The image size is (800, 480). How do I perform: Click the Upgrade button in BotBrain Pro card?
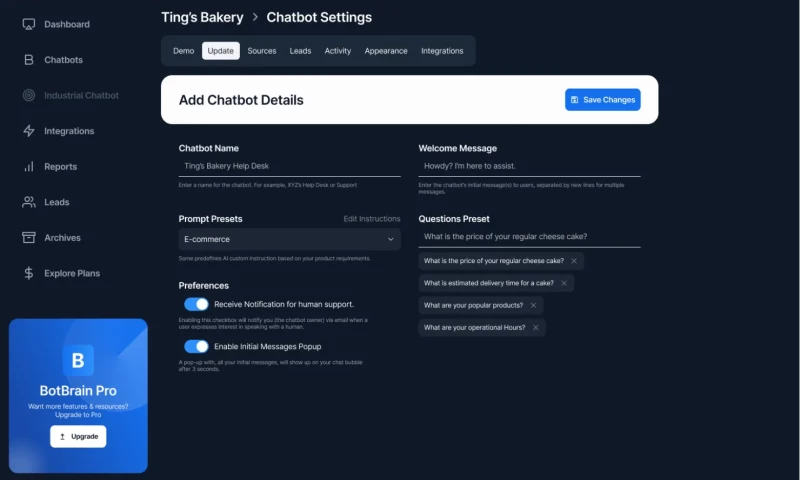78,436
